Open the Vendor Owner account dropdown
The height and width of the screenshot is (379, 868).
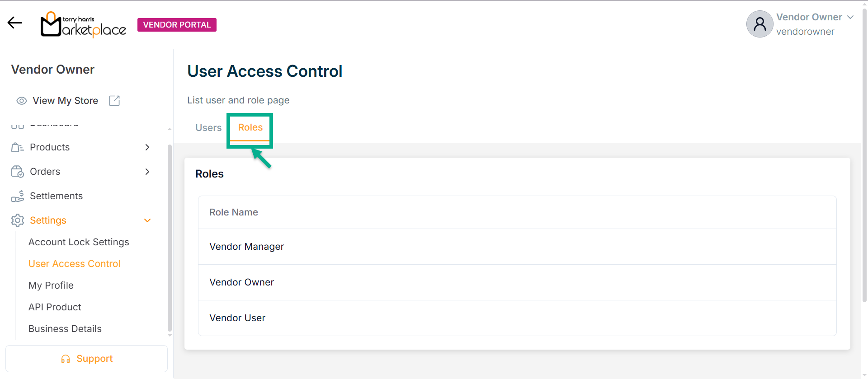click(x=850, y=17)
